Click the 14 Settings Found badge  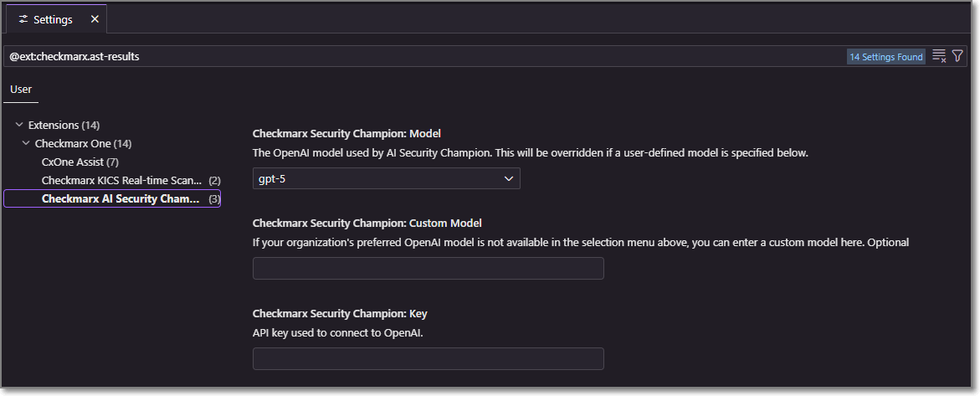click(885, 57)
